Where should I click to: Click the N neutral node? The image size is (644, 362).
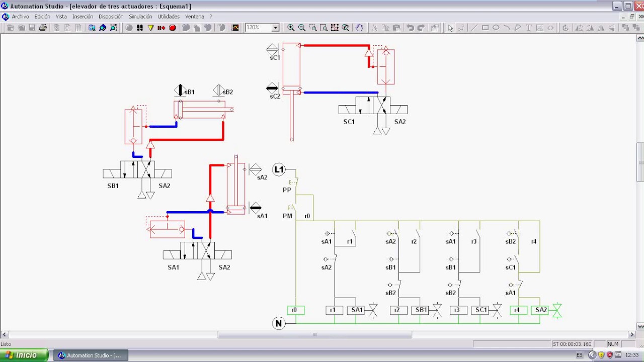pos(279,324)
